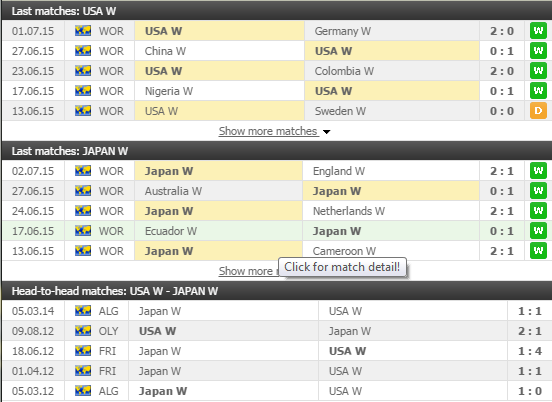Click the green W badge for USA-Germany match

point(538,31)
